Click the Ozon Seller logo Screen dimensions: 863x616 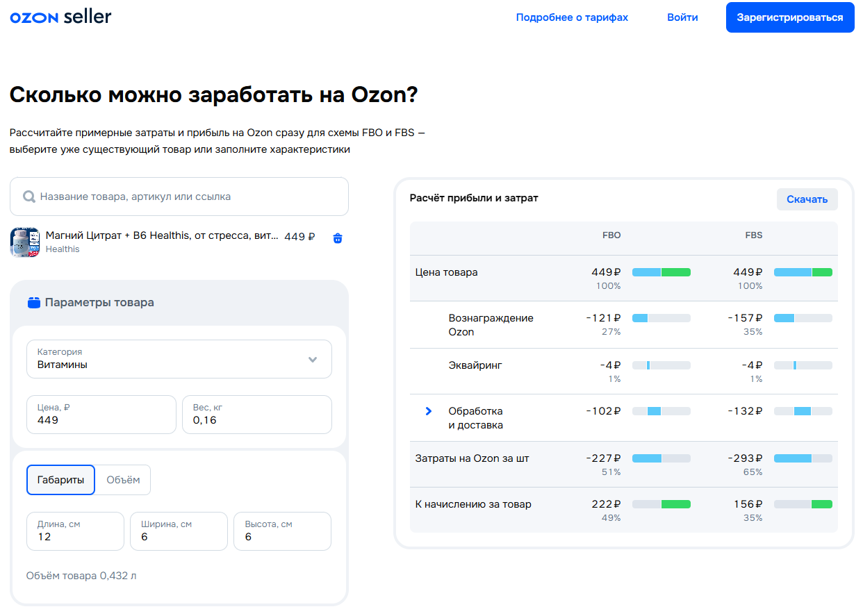point(60,17)
